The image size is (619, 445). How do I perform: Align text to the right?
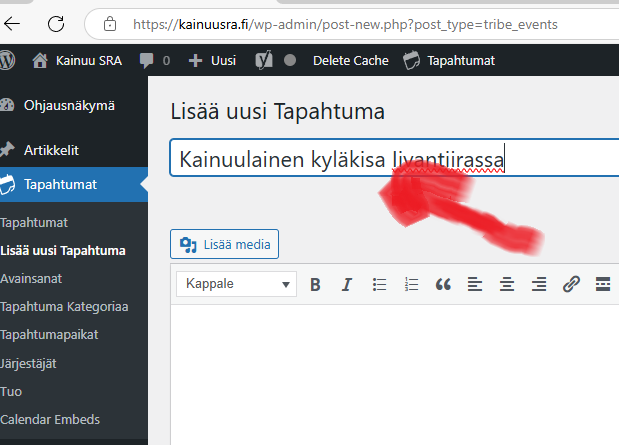[539, 284]
